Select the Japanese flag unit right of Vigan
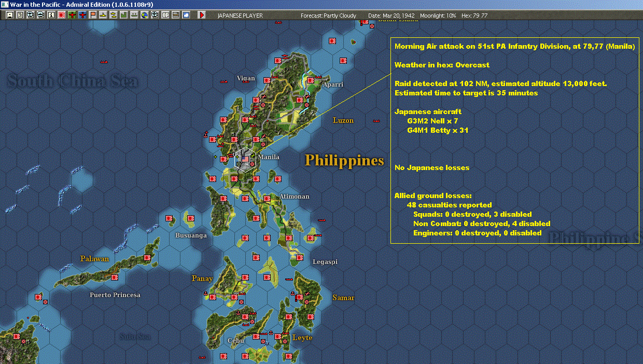Image resolution: width=643 pixels, height=364 pixels. point(268,80)
